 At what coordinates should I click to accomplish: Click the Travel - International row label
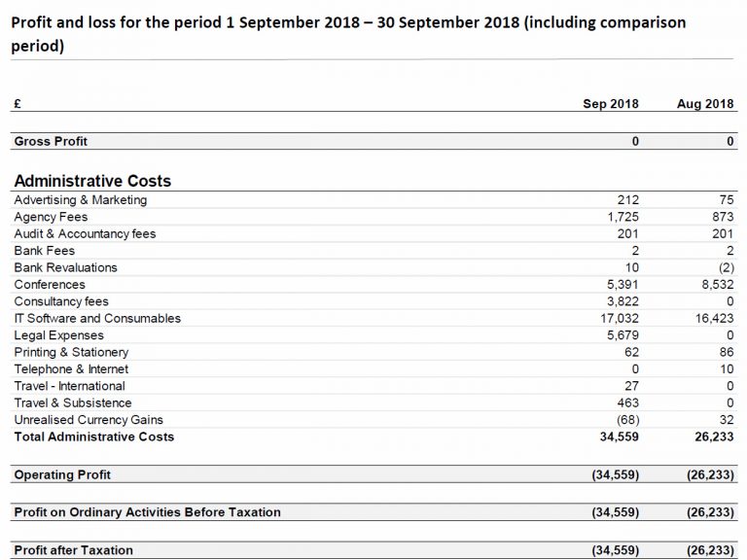tap(69, 386)
